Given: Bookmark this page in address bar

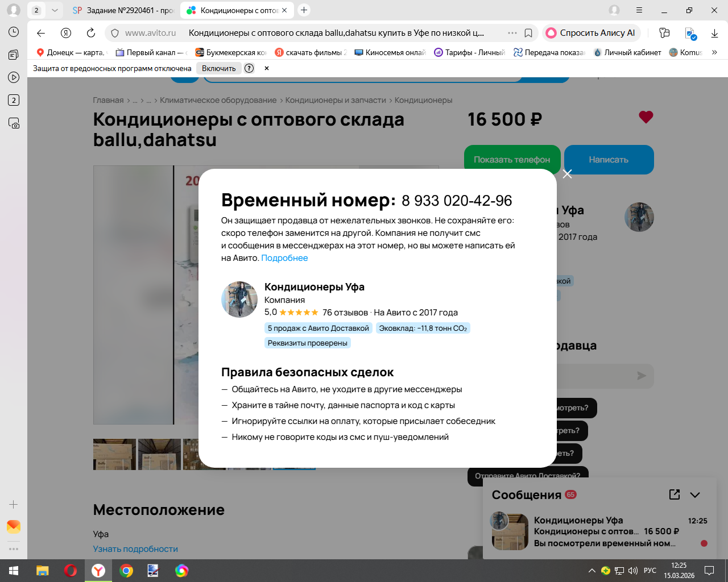Looking at the screenshot, I should pyautogui.click(x=528, y=33).
